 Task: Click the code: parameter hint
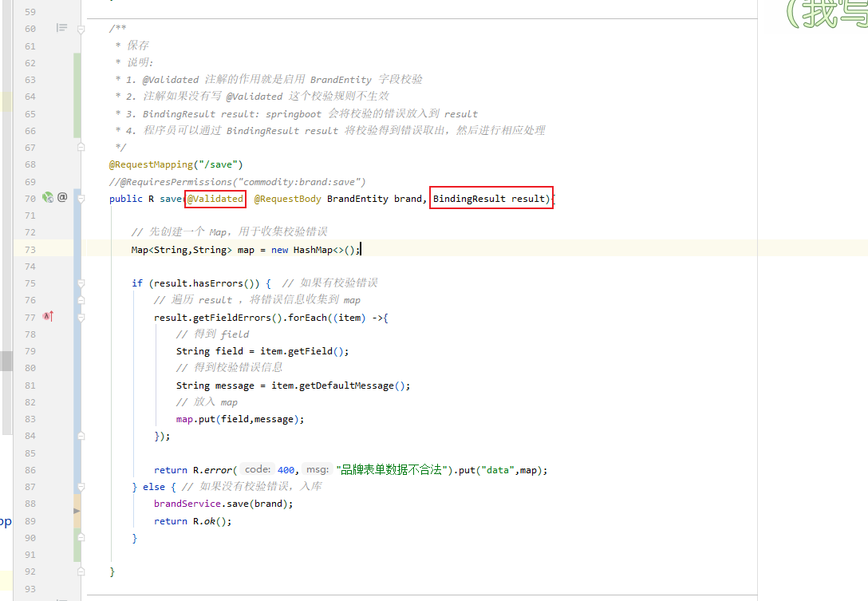pyautogui.click(x=258, y=469)
